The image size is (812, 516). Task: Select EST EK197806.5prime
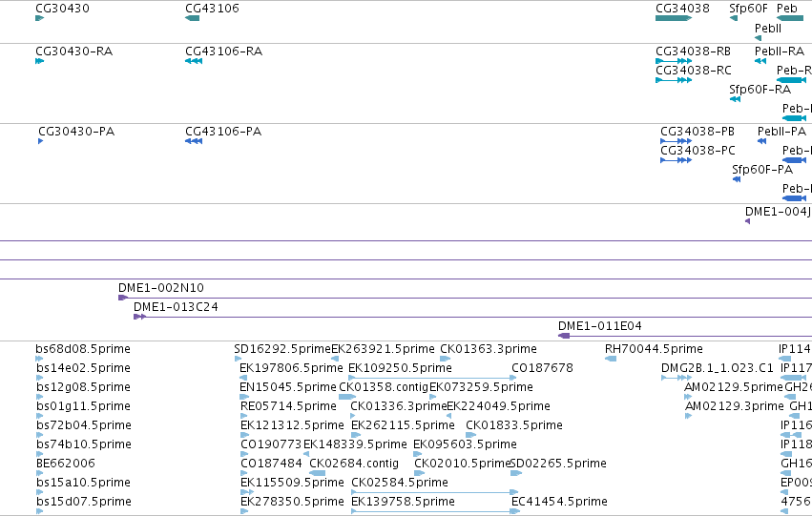tap(291, 368)
